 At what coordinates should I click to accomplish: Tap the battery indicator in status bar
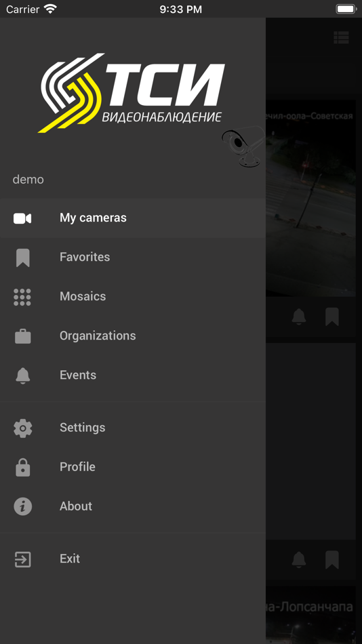346,9
